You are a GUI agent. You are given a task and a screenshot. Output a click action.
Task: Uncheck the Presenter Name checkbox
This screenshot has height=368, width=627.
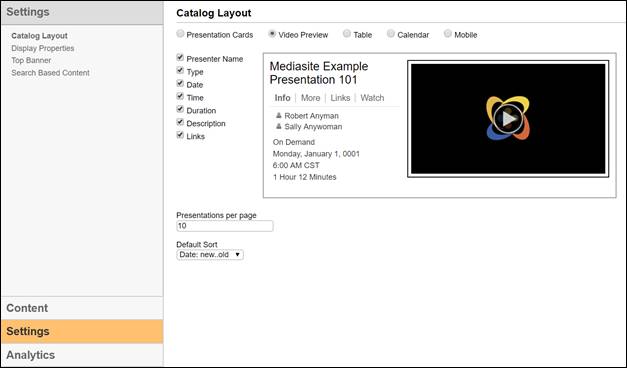click(180, 58)
